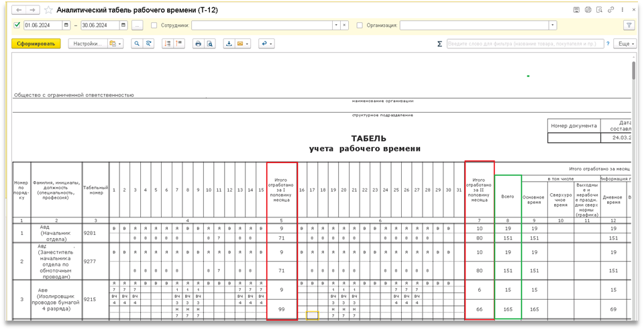Click the Сформировать button

pyautogui.click(x=36, y=44)
